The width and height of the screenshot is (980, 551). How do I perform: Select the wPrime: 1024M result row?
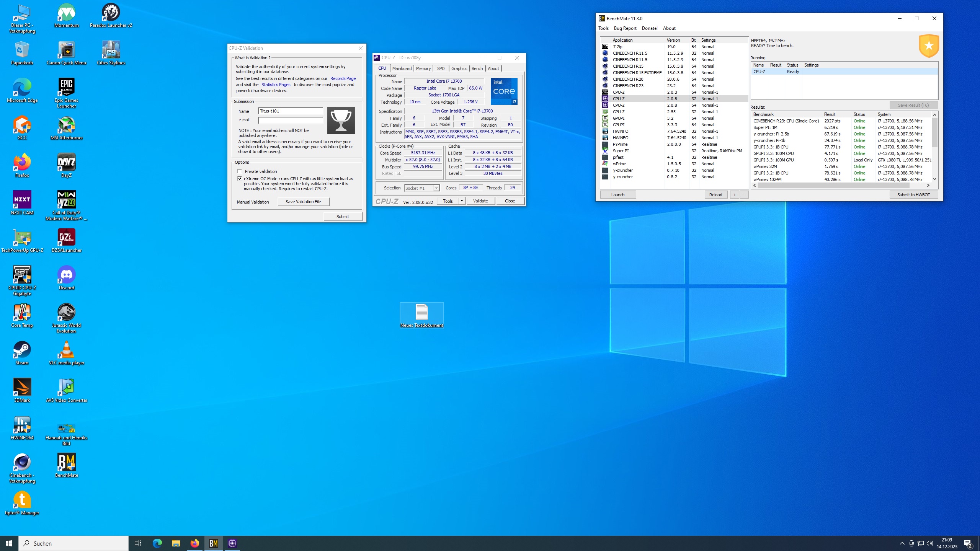point(841,179)
